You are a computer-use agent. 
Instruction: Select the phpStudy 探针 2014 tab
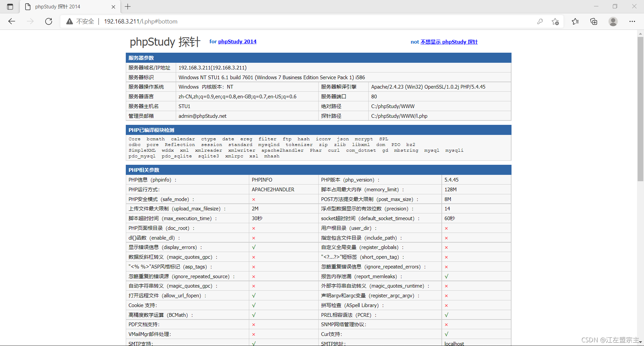point(70,7)
